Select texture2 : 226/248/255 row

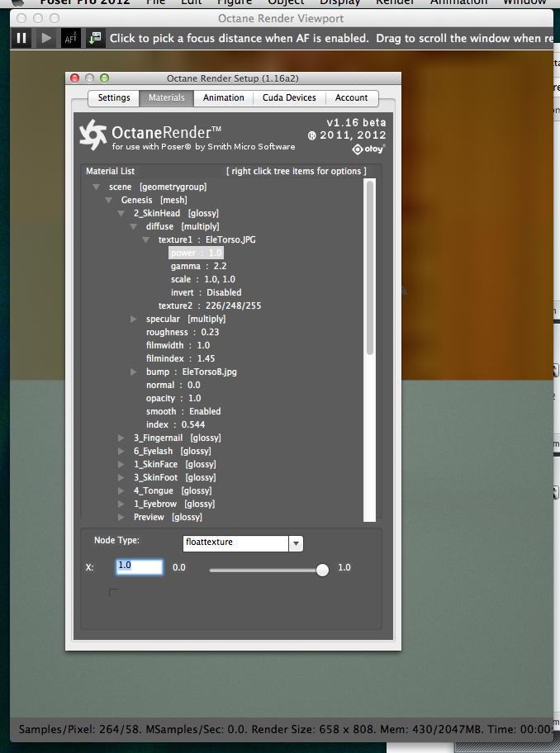pyautogui.click(x=210, y=305)
